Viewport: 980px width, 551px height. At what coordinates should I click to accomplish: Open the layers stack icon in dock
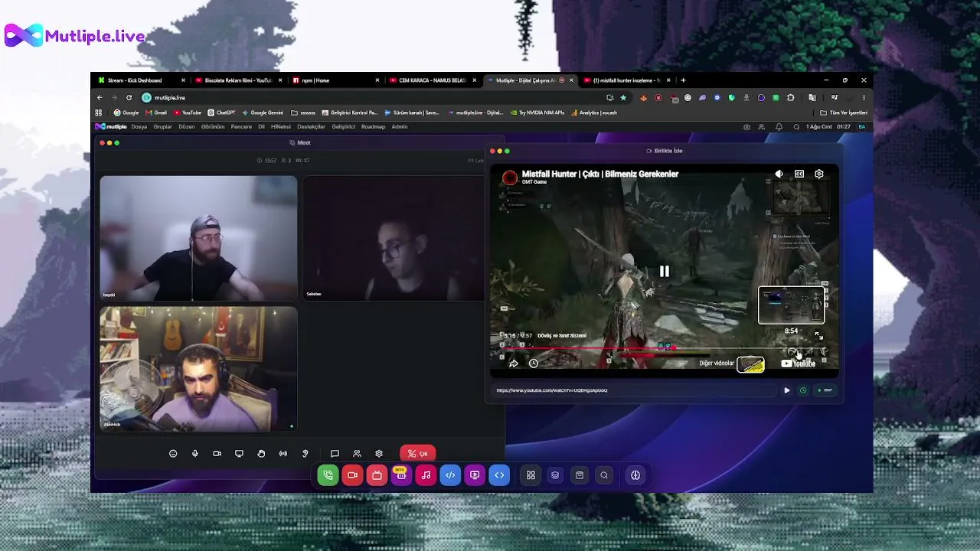(x=555, y=475)
